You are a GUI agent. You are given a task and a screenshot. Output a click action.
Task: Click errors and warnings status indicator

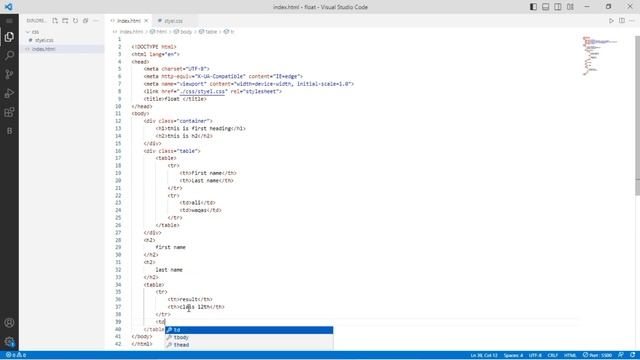(16, 355)
